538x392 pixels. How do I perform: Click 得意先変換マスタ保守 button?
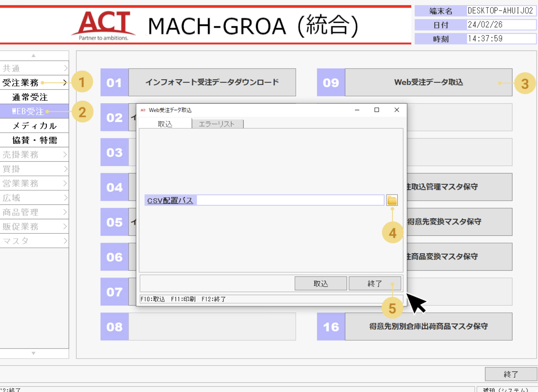click(x=459, y=222)
